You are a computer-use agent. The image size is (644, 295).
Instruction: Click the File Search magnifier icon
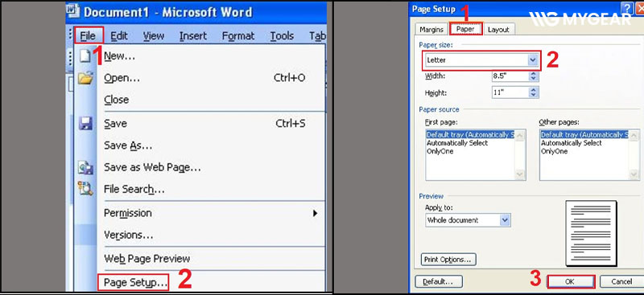pos(85,189)
